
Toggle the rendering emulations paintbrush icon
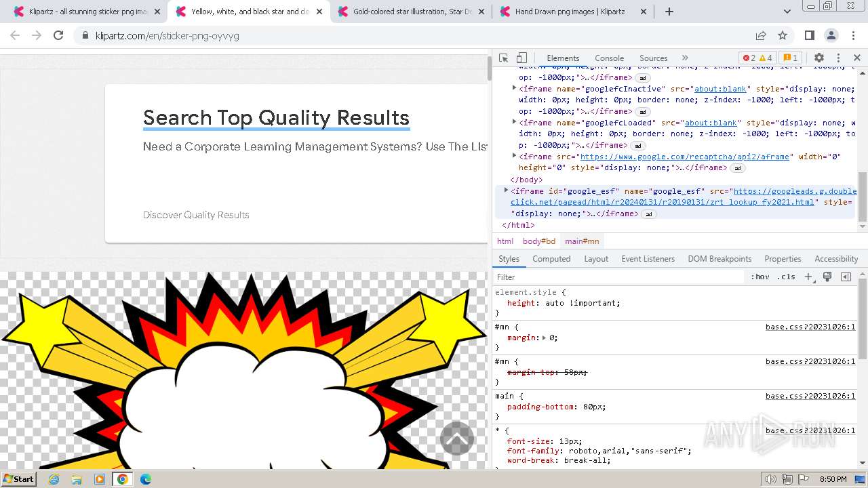(827, 277)
